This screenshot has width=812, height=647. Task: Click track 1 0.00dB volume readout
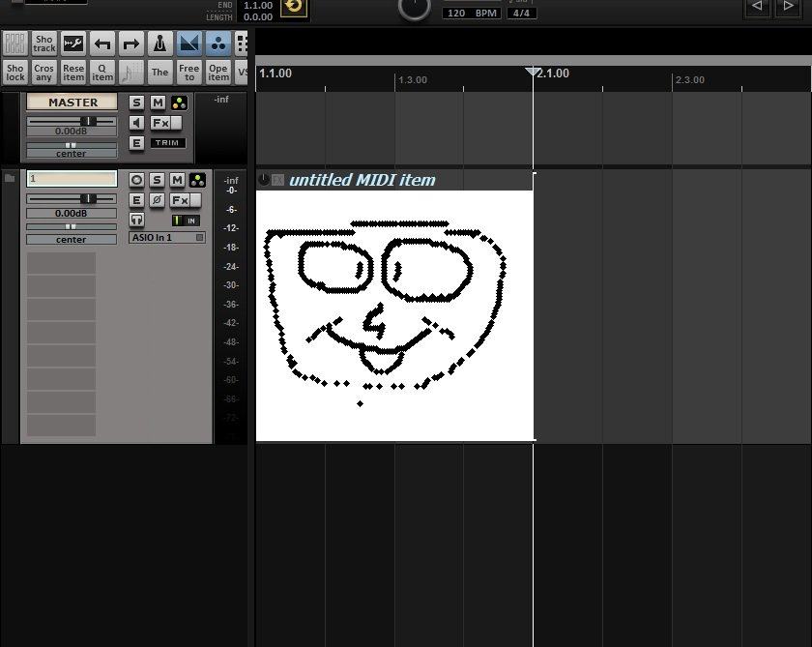click(72, 214)
